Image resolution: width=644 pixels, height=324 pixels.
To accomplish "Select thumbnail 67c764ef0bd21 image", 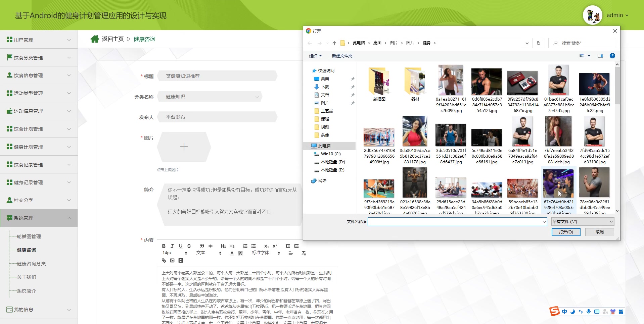I will pos(559,191).
